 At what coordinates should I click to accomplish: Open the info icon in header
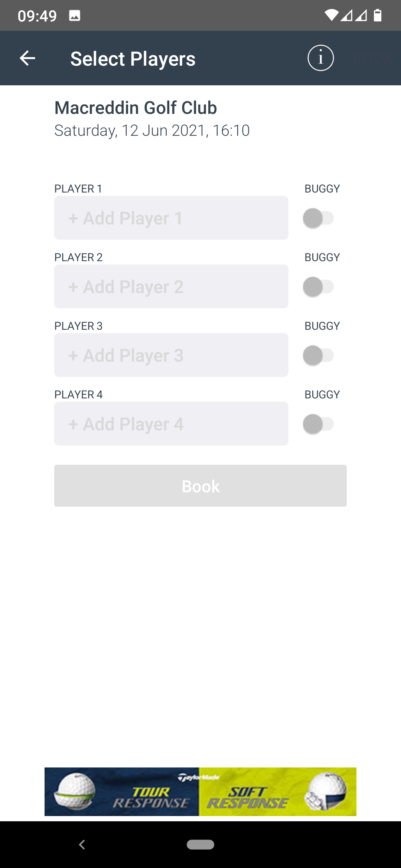coord(320,58)
